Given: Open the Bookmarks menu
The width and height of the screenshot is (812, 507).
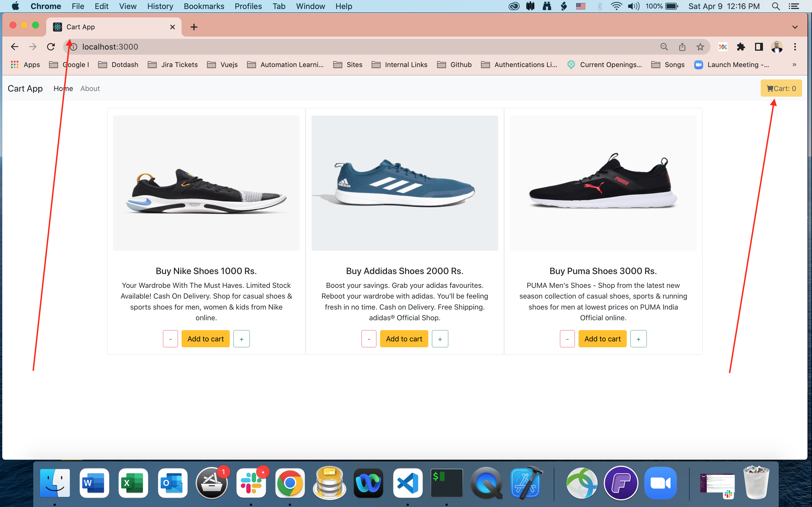Looking at the screenshot, I should [x=204, y=6].
